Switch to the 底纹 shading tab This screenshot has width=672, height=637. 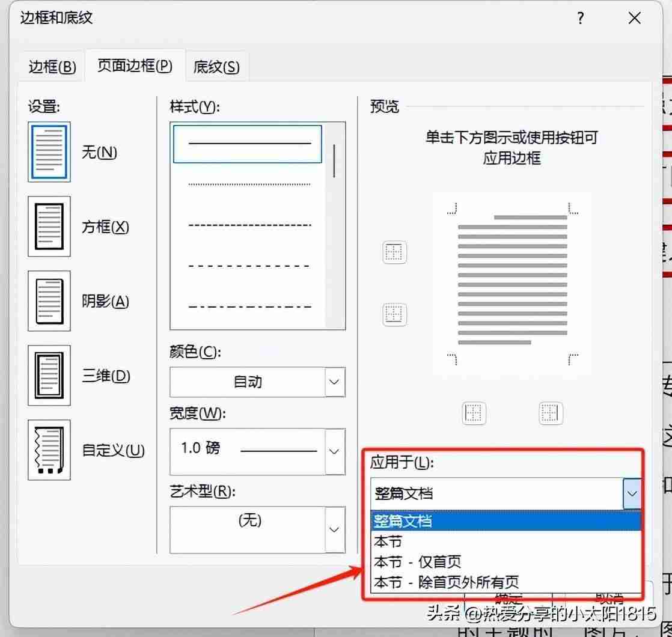click(216, 66)
